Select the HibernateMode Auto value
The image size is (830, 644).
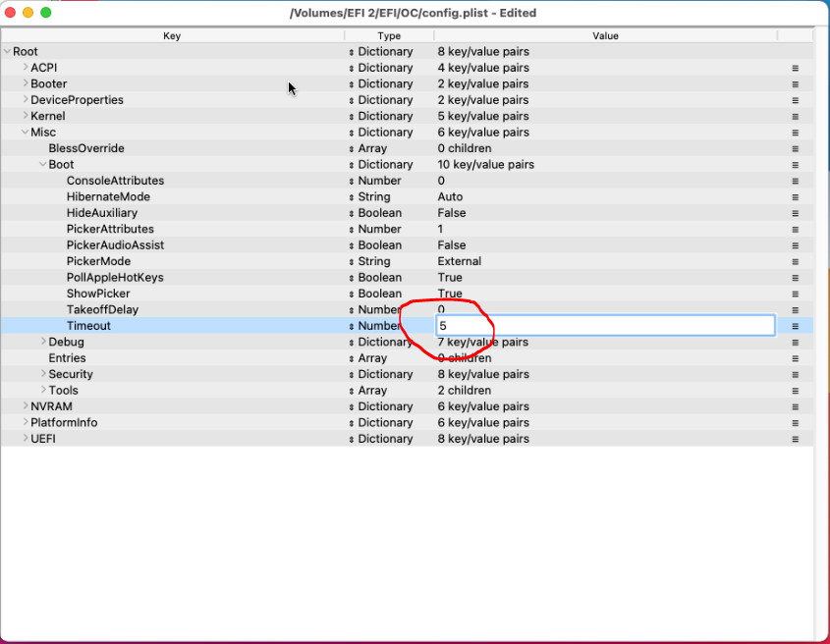450,197
